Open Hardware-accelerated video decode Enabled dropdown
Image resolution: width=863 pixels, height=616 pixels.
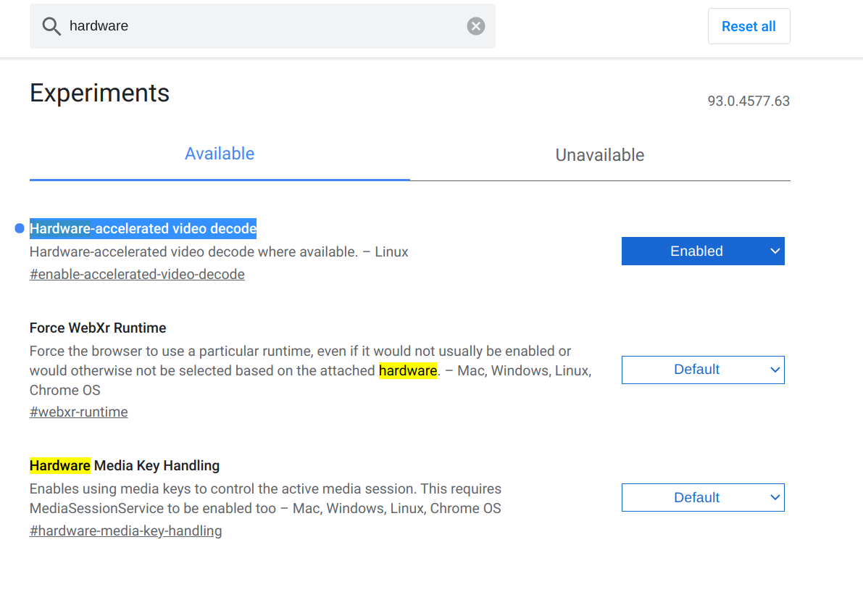(696, 251)
